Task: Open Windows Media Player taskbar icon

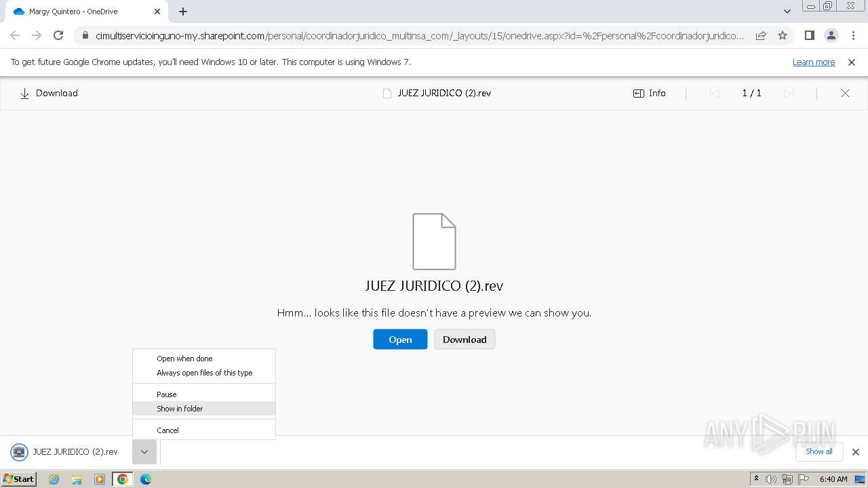Action: coord(100,479)
